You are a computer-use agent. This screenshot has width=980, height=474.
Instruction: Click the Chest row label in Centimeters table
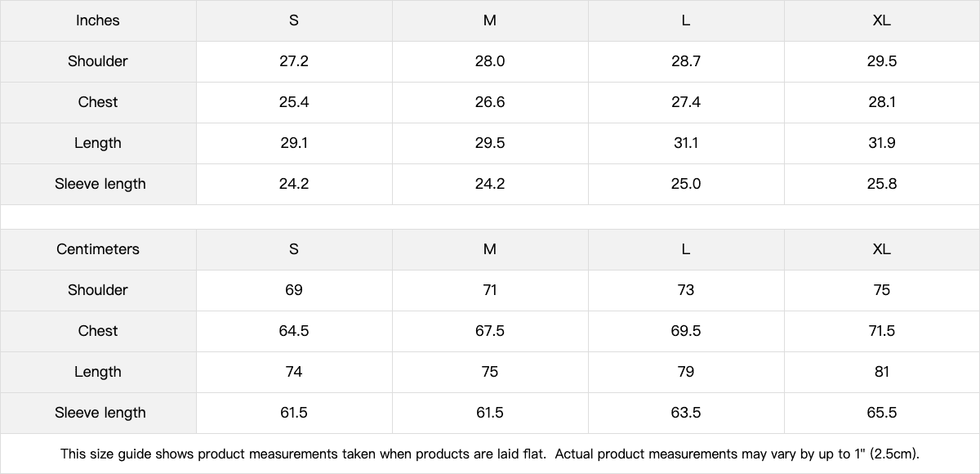coord(98,331)
